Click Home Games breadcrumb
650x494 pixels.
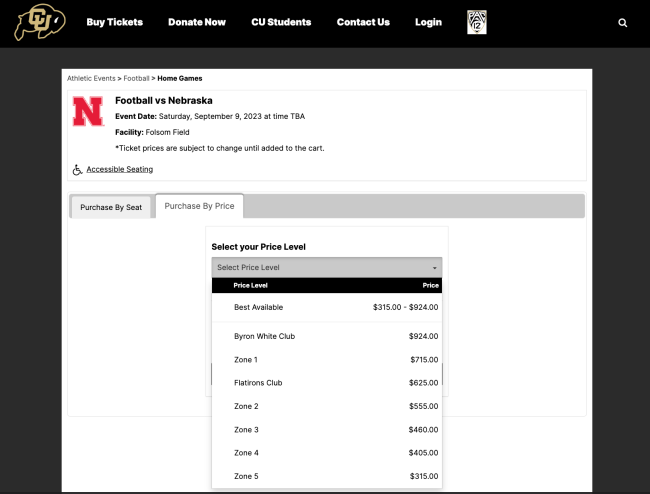[180, 78]
